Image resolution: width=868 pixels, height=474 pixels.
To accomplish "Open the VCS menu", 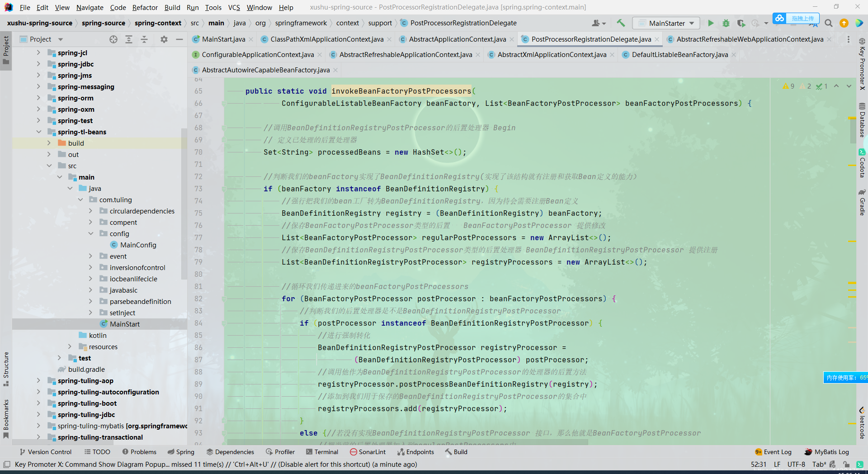I will click(x=234, y=7).
